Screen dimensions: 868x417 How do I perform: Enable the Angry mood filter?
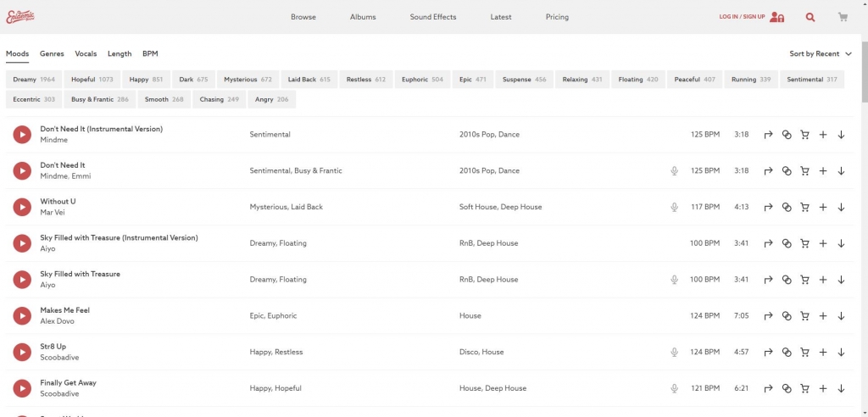(x=271, y=99)
